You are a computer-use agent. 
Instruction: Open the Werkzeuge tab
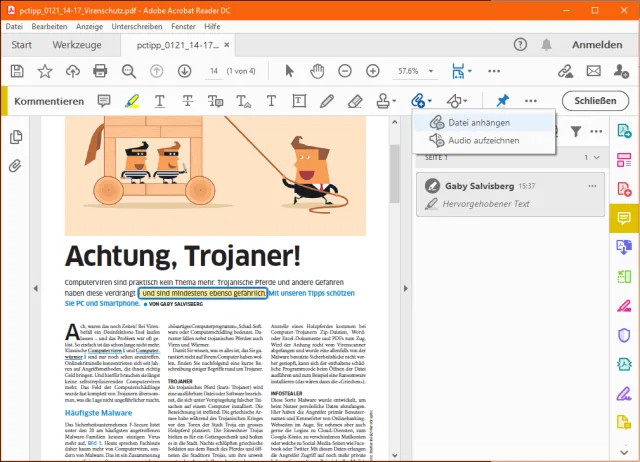(x=78, y=45)
